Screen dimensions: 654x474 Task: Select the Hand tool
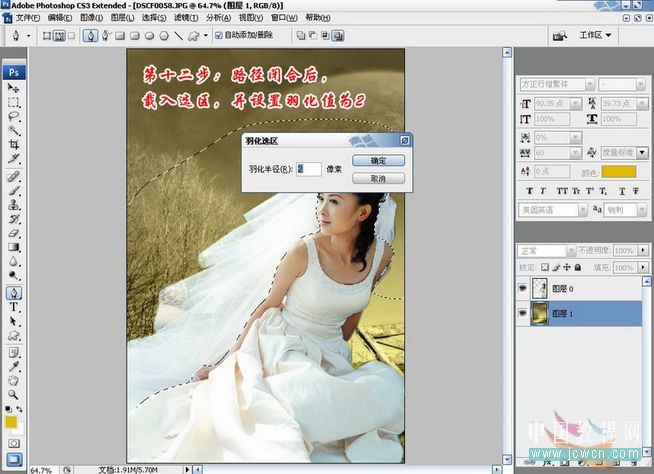click(14, 380)
